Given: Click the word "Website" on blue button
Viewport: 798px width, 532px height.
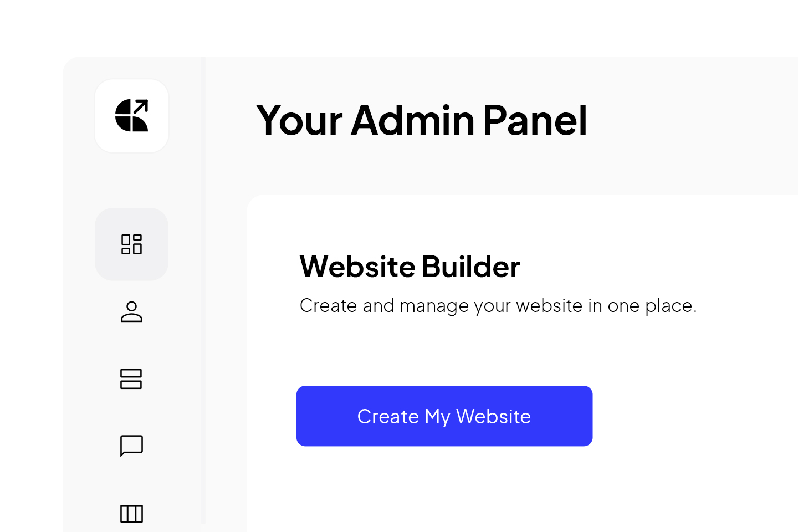Looking at the screenshot, I should [x=493, y=417].
